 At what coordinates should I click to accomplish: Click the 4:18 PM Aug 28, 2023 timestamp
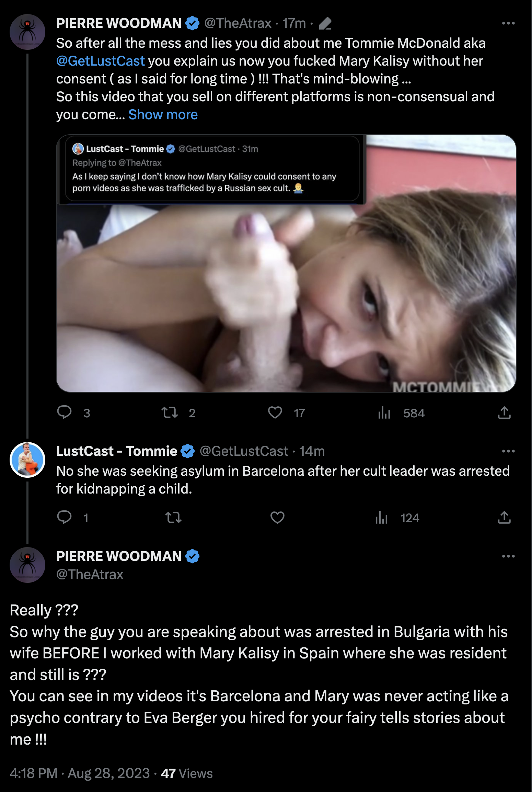[80, 773]
